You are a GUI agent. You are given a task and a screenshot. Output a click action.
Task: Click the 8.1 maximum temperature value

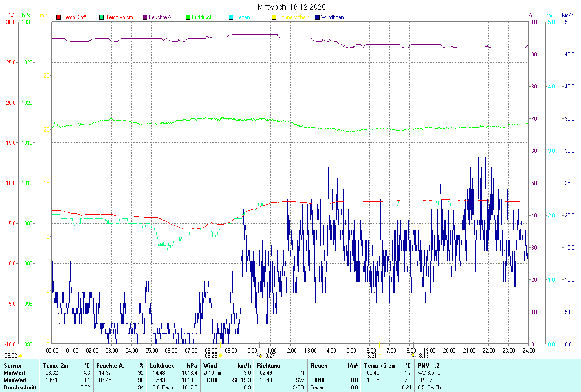87,380
